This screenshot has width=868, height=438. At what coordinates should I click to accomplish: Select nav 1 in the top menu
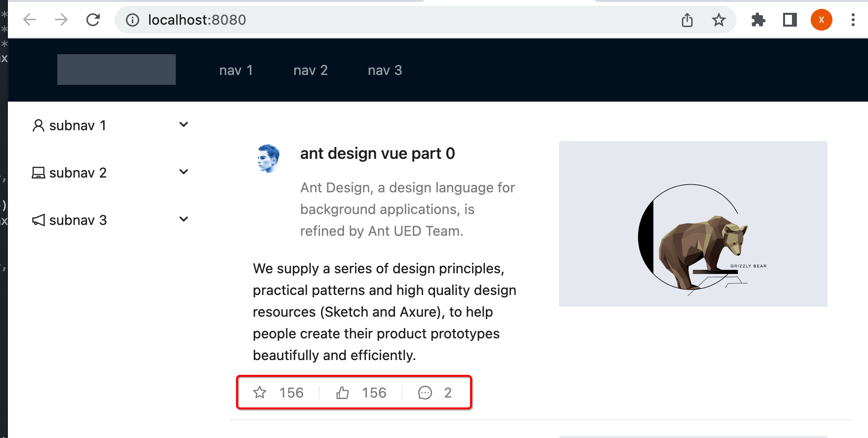point(236,70)
